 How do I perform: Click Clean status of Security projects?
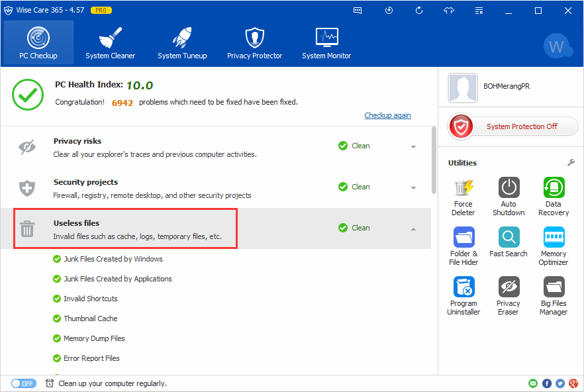354,187
